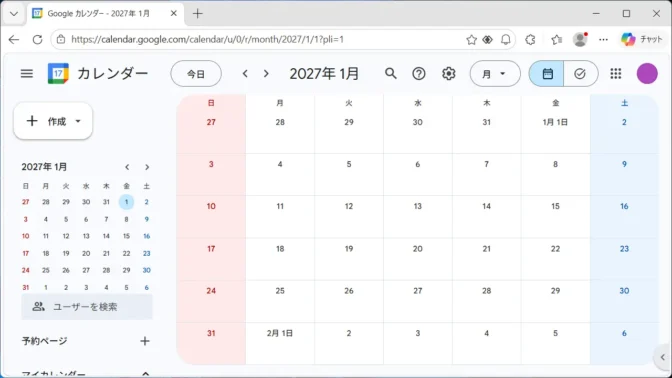
Task: Focus the ユーザーを検索 field
Action: [87, 307]
